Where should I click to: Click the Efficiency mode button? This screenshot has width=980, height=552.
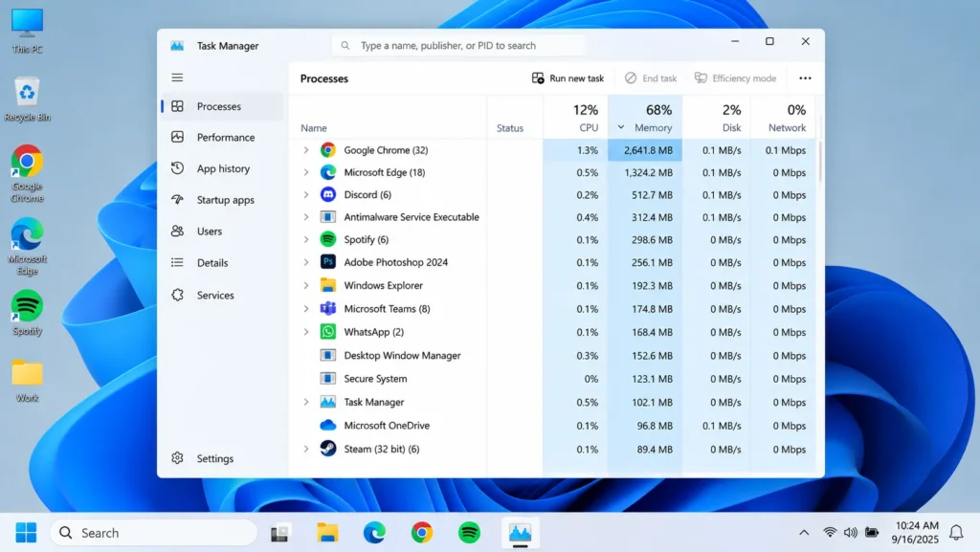coord(735,78)
